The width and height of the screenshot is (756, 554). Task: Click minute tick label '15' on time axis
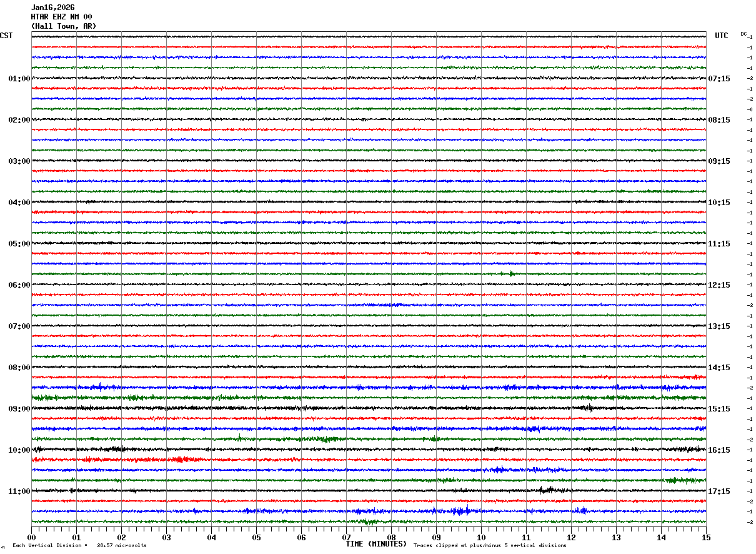pyautogui.click(x=706, y=537)
